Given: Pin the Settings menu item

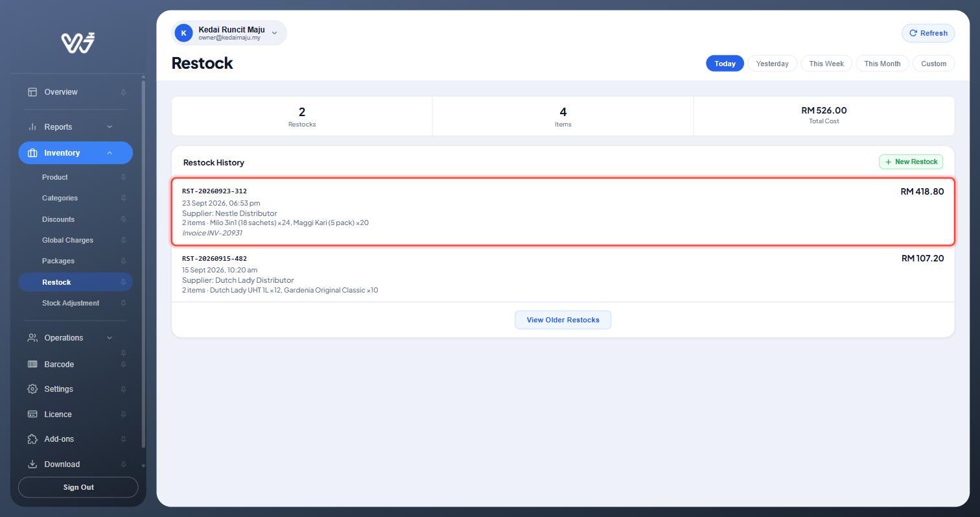Looking at the screenshot, I should [123, 389].
